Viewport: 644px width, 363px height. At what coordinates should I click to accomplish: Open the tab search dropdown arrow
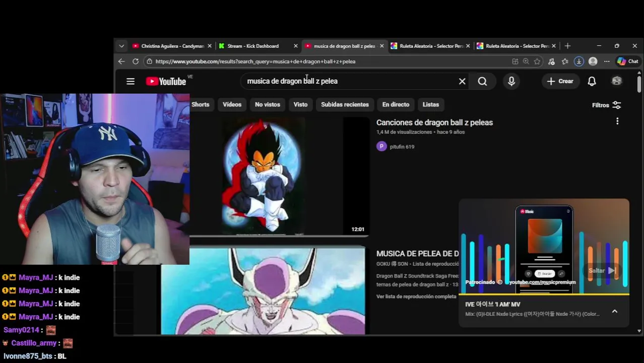tap(121, 46)
